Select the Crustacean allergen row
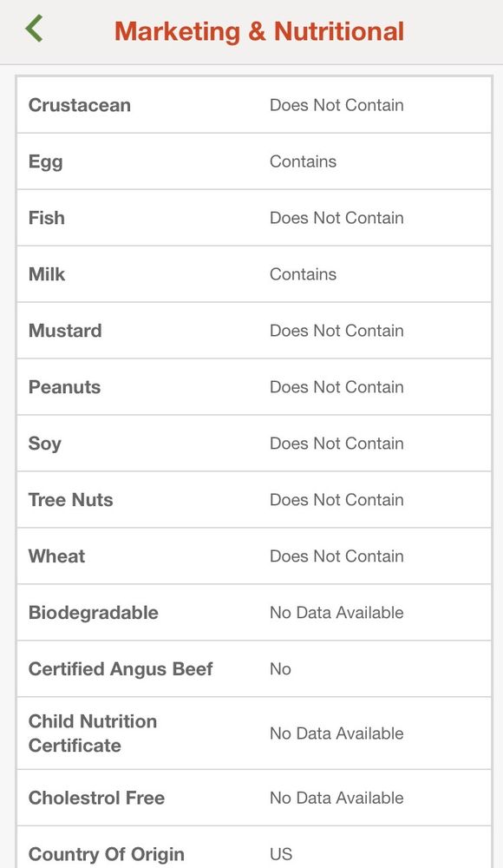 click(x=254, y=105)
